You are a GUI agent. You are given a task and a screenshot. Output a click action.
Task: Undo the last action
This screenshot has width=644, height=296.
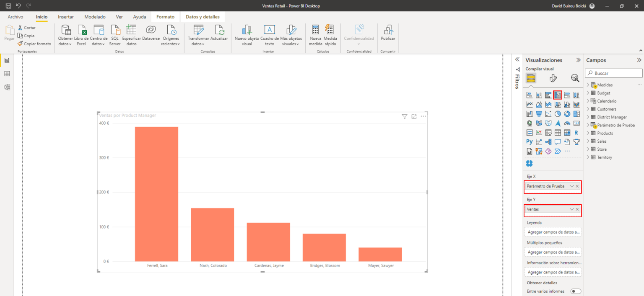18,6
